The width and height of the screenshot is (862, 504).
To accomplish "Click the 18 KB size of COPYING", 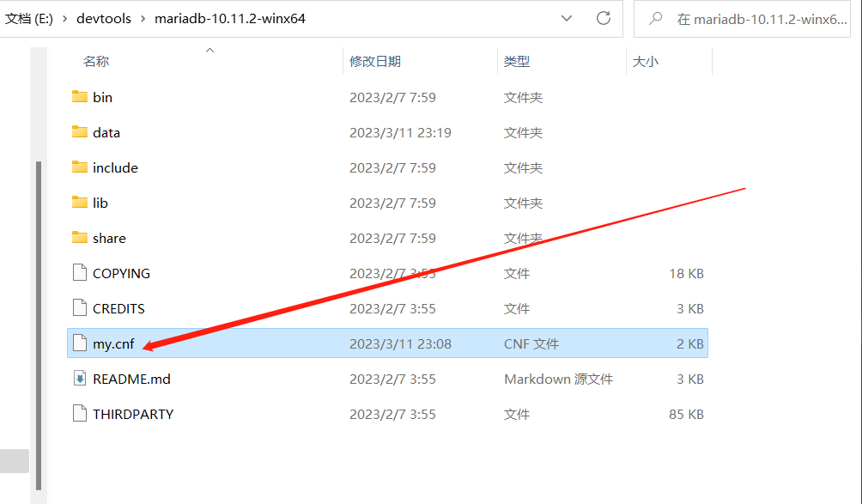I will point(686,273).
